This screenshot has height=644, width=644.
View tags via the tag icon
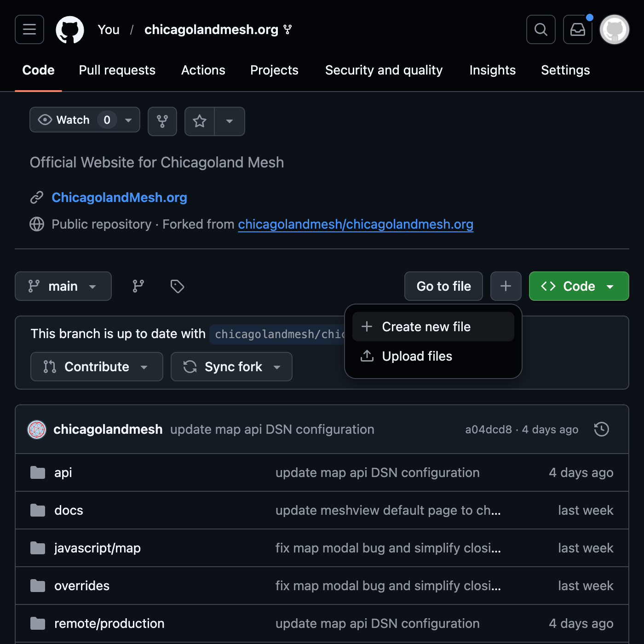[177, 286]
